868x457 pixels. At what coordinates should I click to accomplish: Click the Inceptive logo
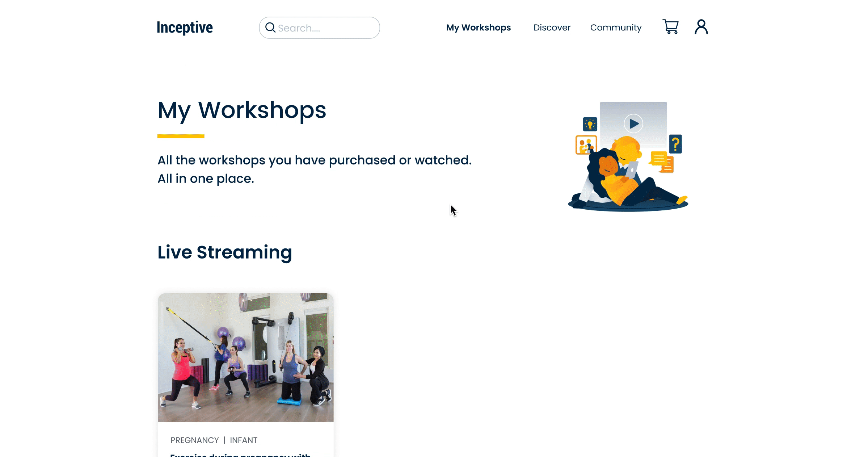pyautogui.click(x=185, y=28)
